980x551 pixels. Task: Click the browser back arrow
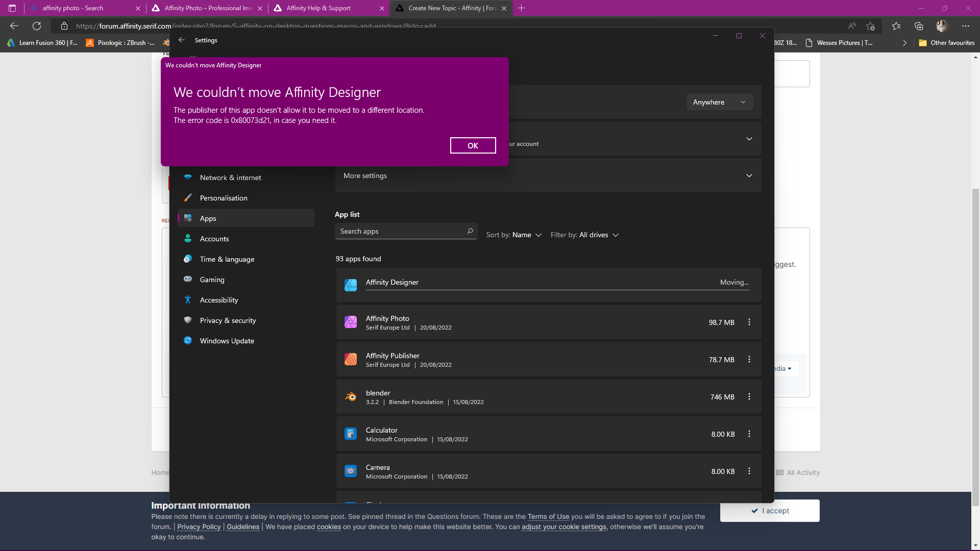(x=14, y=26)
